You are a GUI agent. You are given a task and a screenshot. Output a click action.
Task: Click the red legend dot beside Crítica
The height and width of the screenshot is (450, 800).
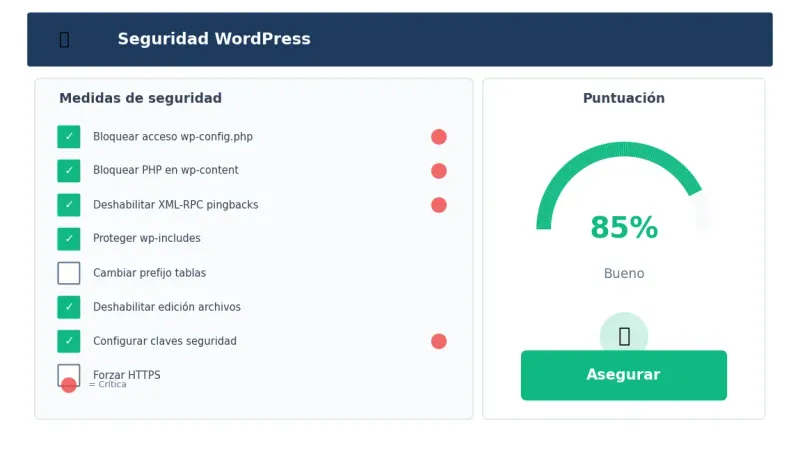coord(69,385)
